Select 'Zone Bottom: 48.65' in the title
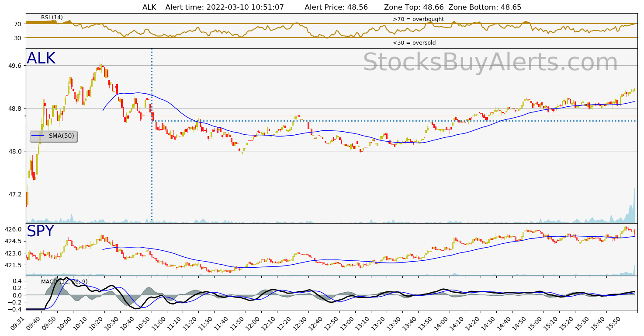 coord(485,7)
